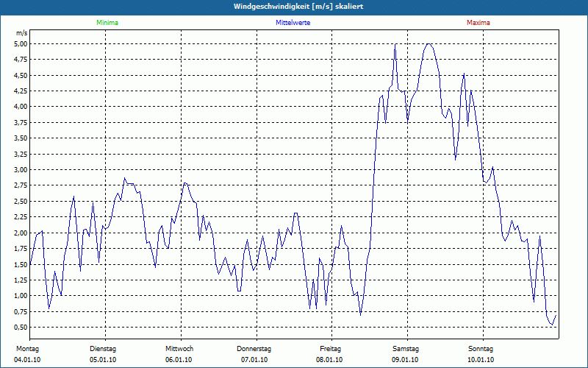Click the 0,50 y-axis value
The image size is (588, 368).
click(21, 327)
